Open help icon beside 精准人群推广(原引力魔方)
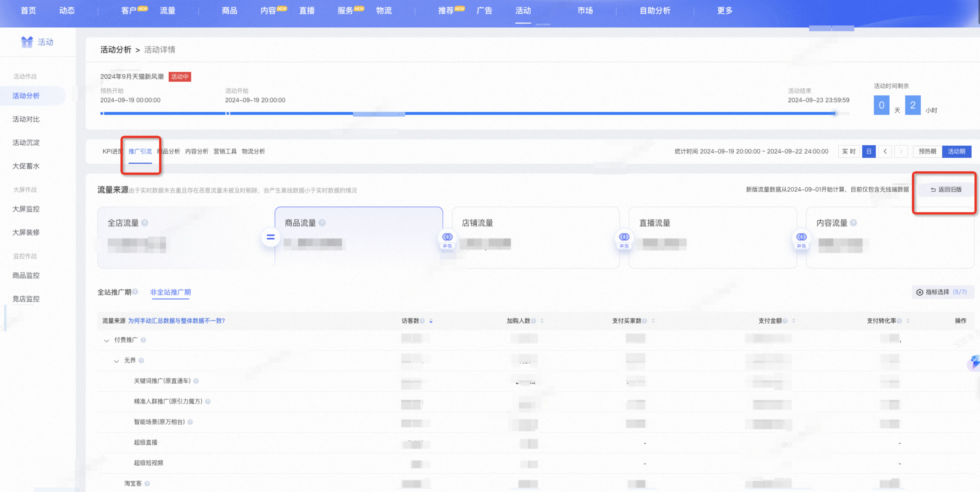This screenshot has height=492, width=980. 208,402
